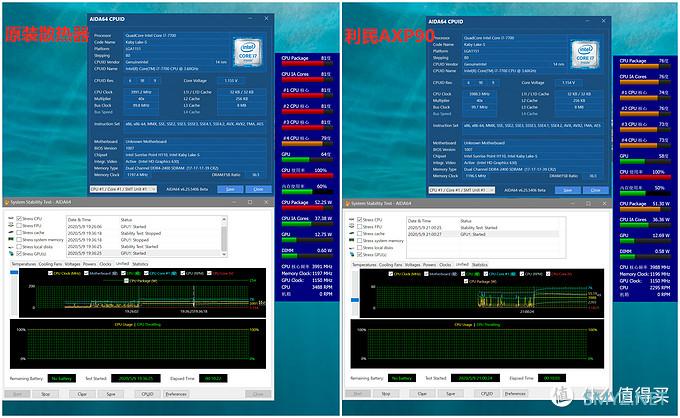Click Save in the AXP90 AIDA64 CPUID window
This screenshot has width=680, height=418.
(x=568, y=190)
